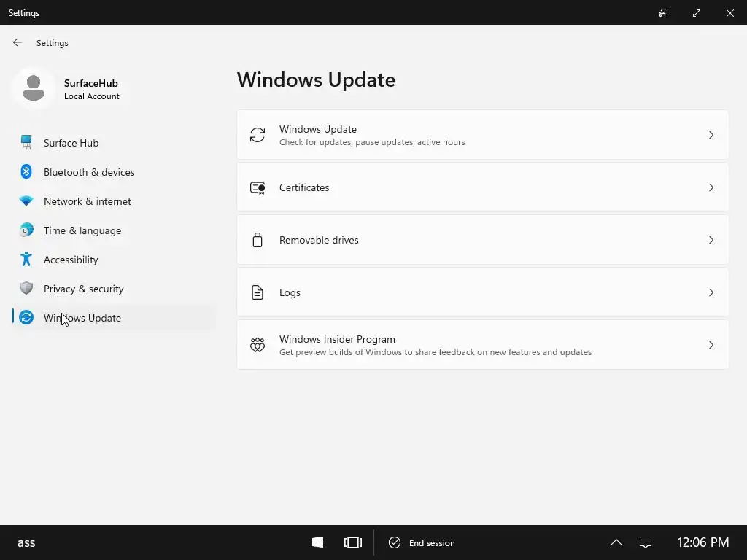Select Privacy & security in sidebar

(113, 289)
